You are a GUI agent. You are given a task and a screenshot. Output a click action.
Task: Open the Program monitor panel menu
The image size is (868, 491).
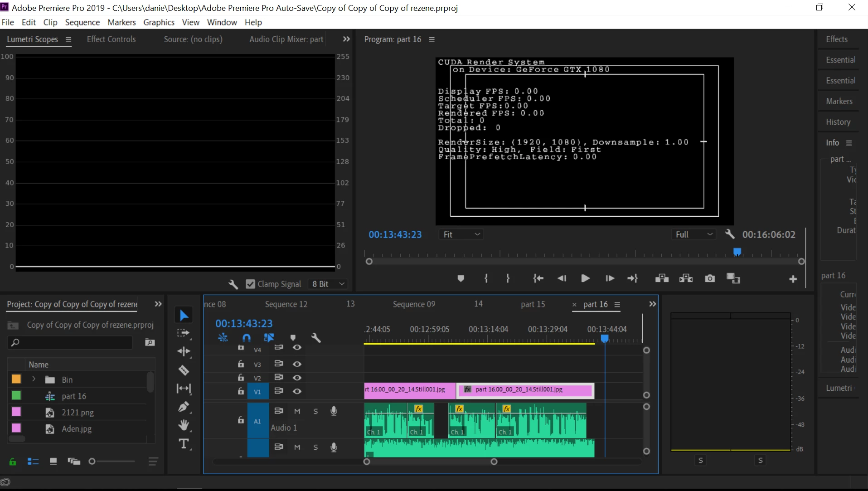pyautogui.click(x=432, y=39)
